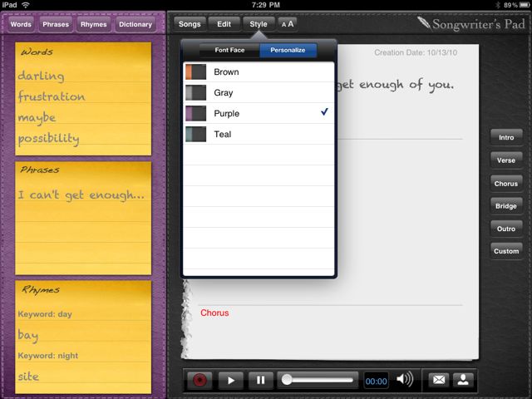532x399 pixels.
Task: Click the rhyme 'bay'
Action: [27, 335]
